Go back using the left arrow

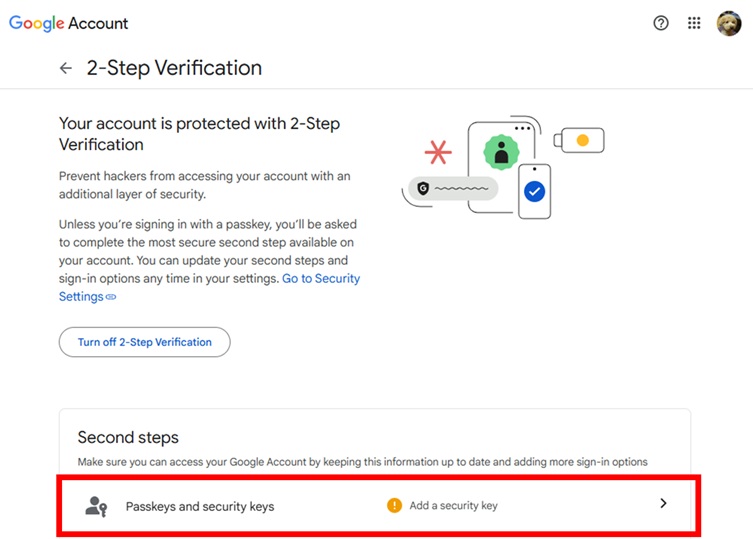click(x=66, y=68)
